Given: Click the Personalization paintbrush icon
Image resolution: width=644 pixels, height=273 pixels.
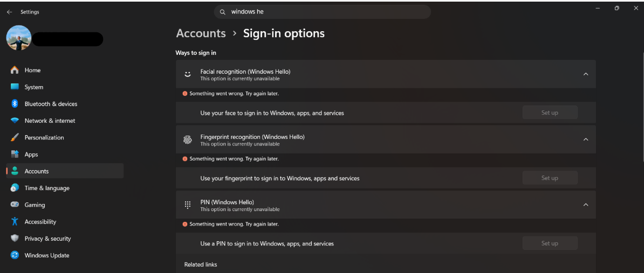Looking at the screenshot, I should [15, 137].
